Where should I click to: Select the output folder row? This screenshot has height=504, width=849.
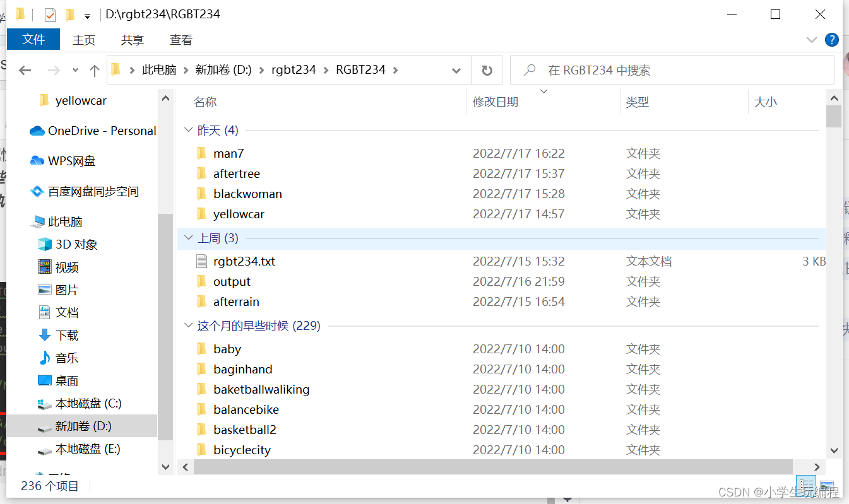click(x=501, y=281)
